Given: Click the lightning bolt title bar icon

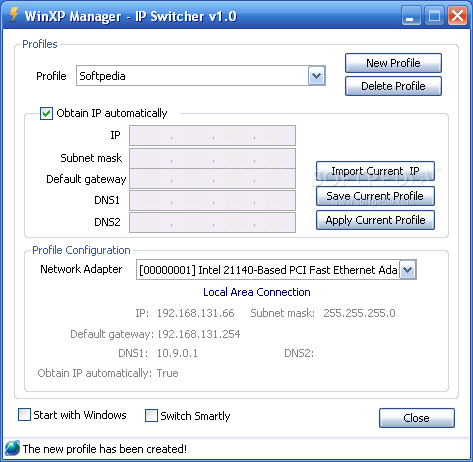Looking at the screenshot, I should (x=13, y=14).
